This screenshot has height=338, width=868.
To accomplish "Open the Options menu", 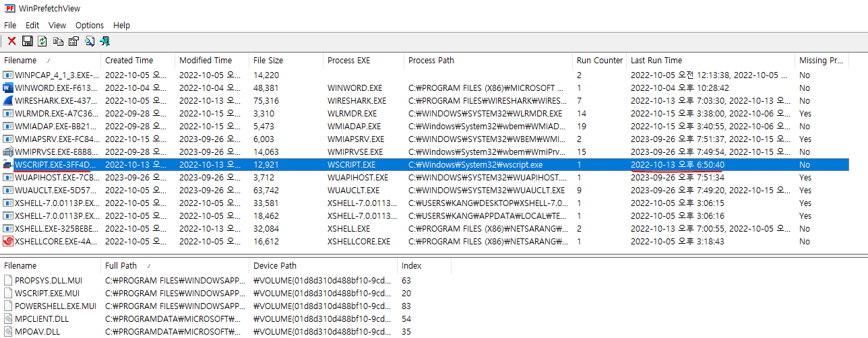I will (x=90, y=25).
